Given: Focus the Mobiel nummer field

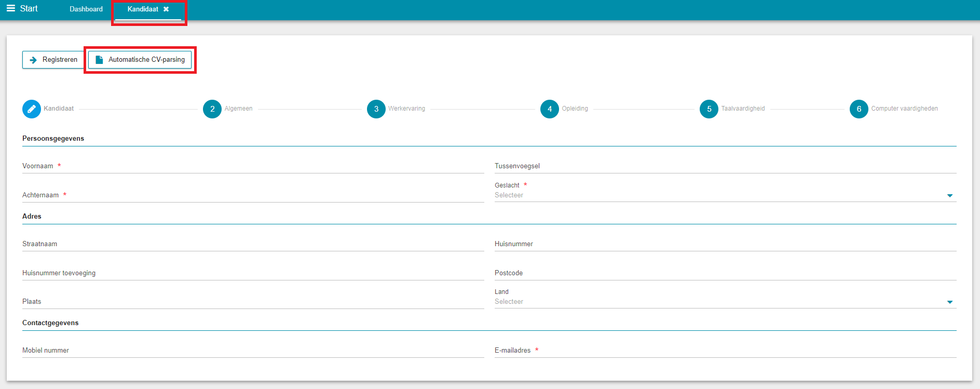Looking at the screenshot, I should tap(253, 351).
